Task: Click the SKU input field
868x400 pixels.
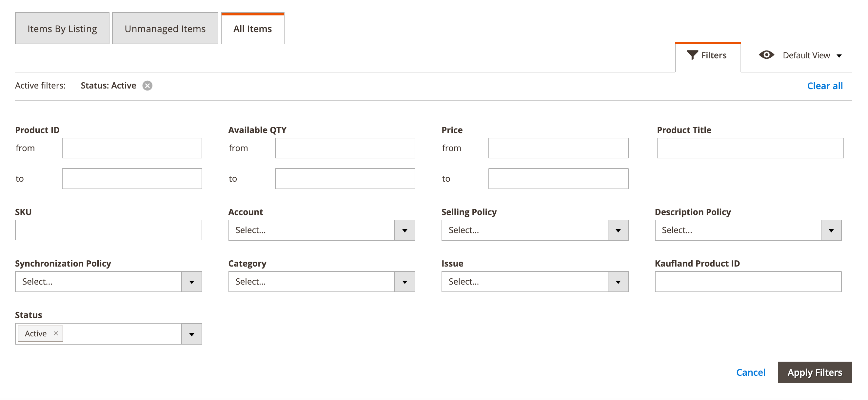Action: [x=108, y=230]
